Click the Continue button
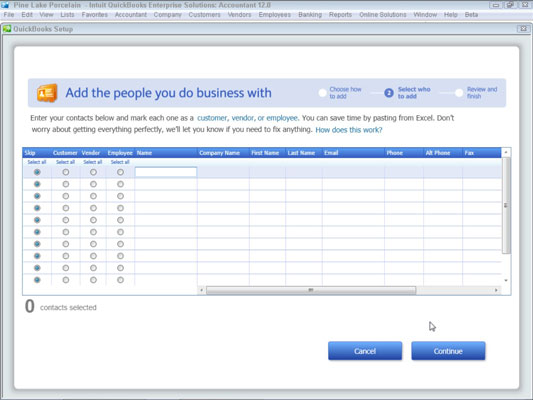The width and height of the screenshot is (533, 400). tap(448, 351)
